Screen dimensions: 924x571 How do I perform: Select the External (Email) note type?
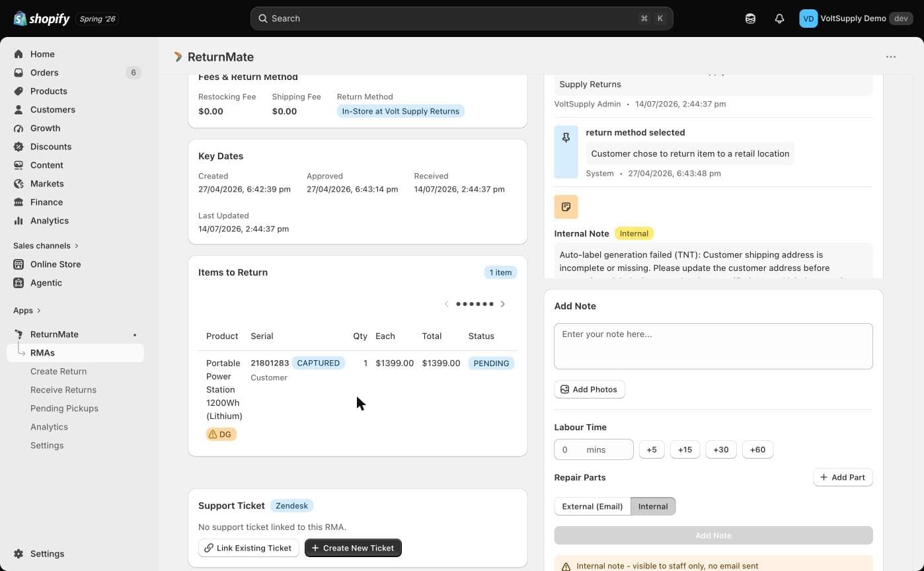592,506
